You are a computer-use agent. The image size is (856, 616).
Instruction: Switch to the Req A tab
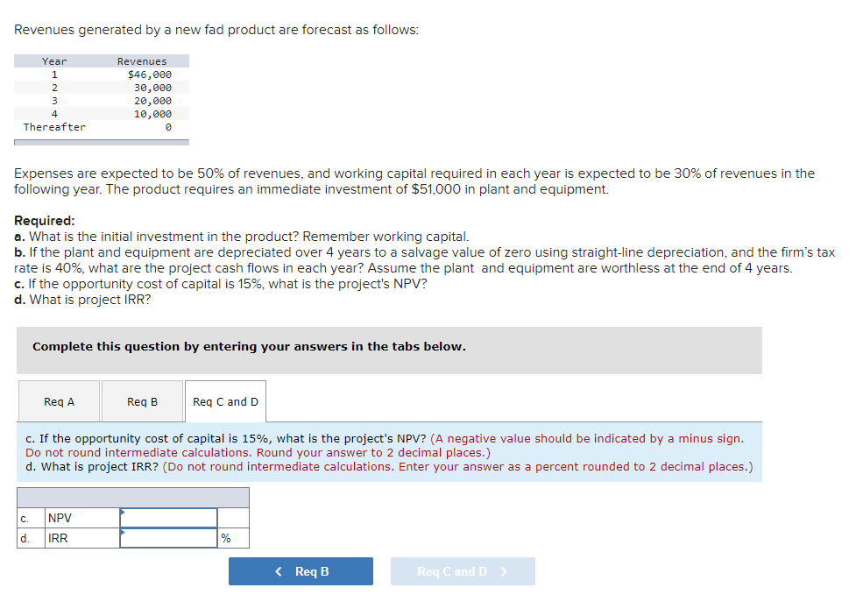59,401
